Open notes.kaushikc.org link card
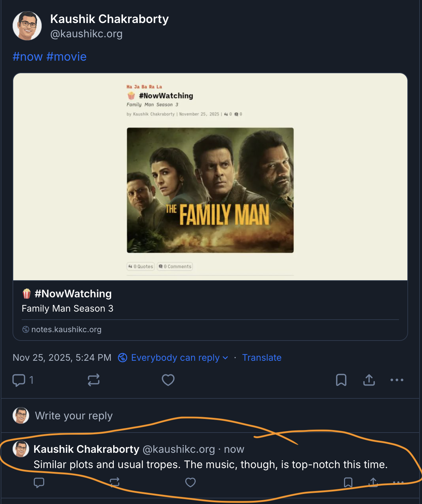This screenshot has height=504, width=422. 66,329
